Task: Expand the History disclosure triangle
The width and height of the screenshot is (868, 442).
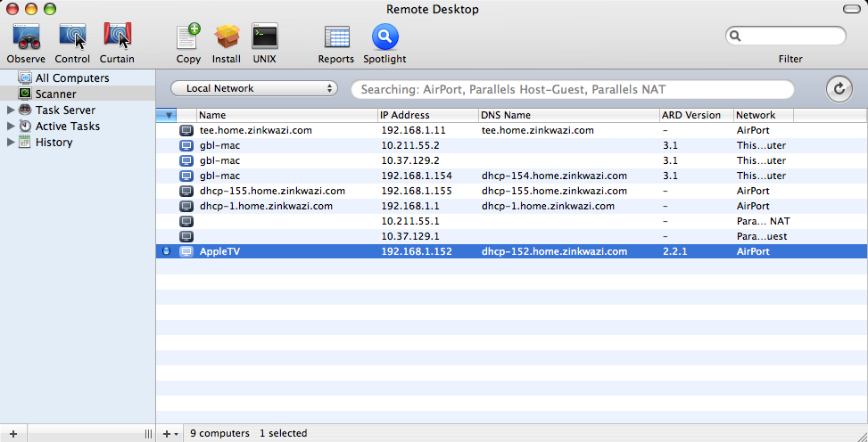Action: 11,143
